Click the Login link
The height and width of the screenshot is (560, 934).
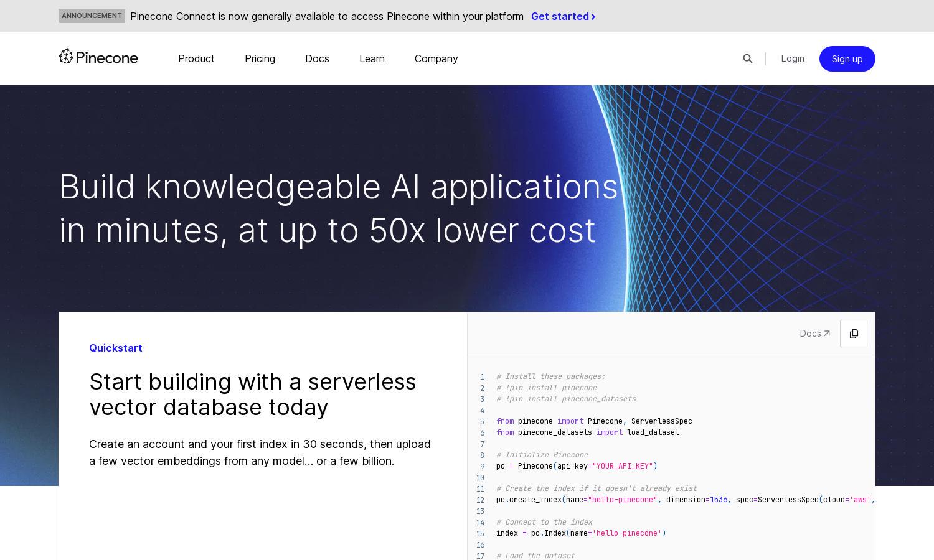point(793,58)
